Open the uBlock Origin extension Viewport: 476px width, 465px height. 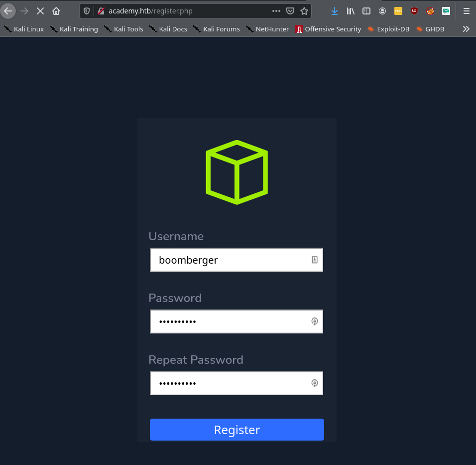point(414,10)
